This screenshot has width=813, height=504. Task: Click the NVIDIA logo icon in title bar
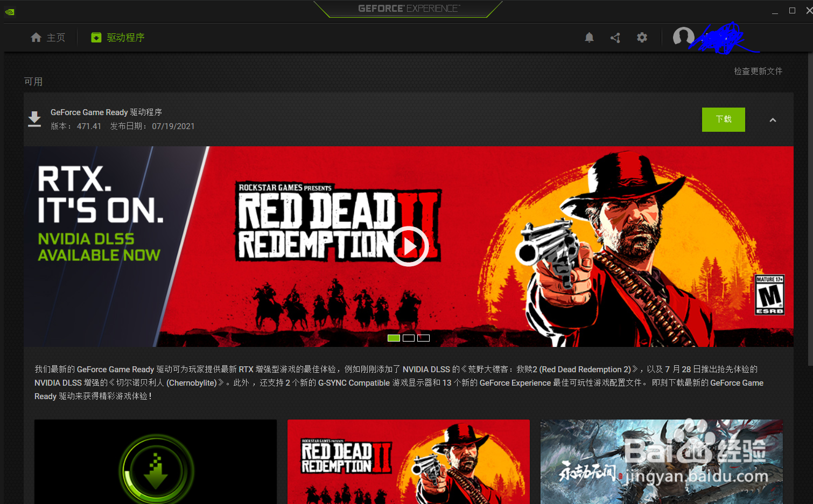[x=9, y=11]
